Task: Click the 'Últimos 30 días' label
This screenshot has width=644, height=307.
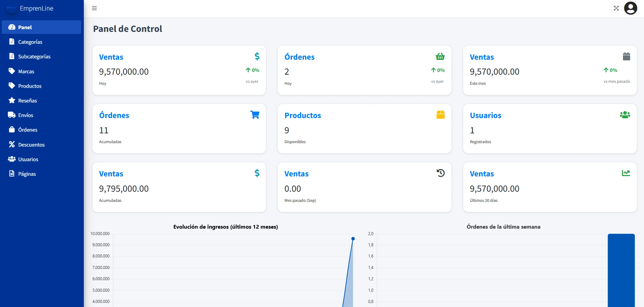Action: pyautogui.click(x=484, y=200)
